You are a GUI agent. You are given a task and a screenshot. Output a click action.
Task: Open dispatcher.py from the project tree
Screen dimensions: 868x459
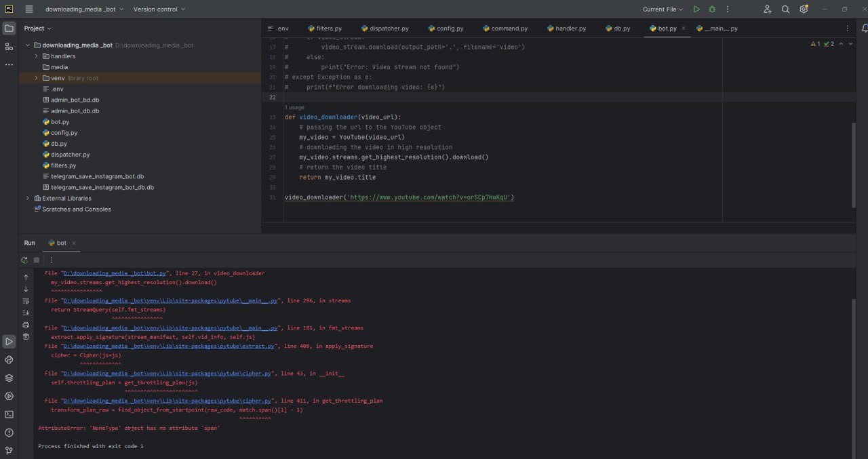pos(70,155)
